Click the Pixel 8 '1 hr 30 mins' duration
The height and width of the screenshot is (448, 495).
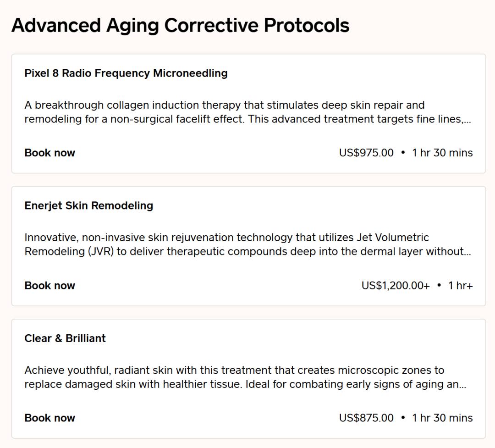(442, 153)
